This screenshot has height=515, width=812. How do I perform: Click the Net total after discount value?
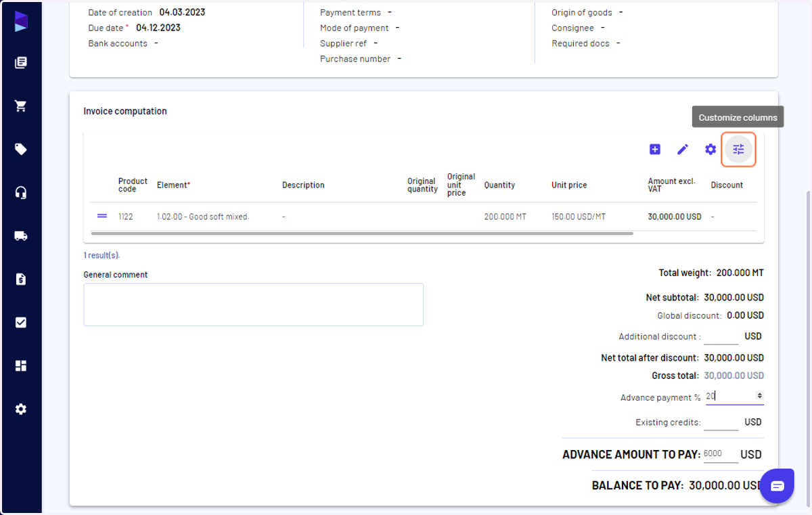(x=734, y=357)
